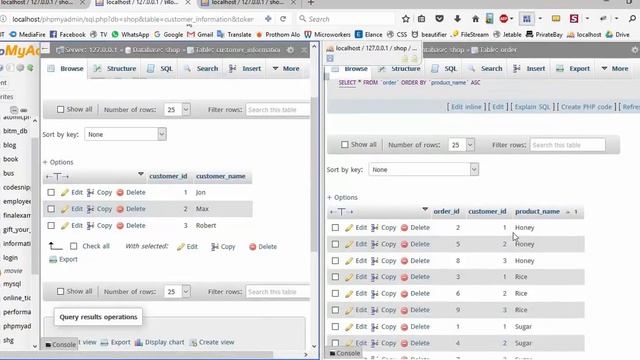Screen dimensions: 640x360
Task: Open Facebook bookmark in bookmarks bar
Action: (x=68, y=35)
